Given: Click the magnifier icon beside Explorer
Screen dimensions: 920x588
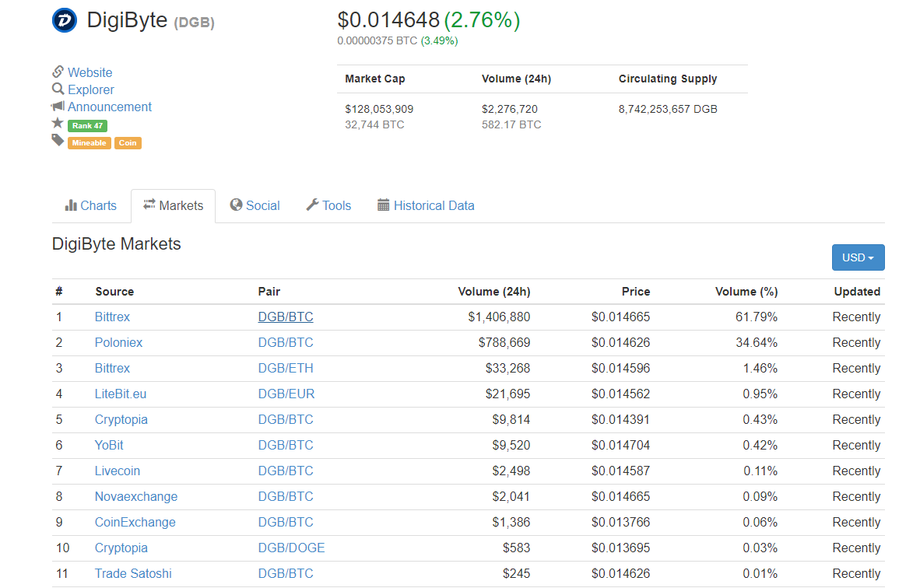Looking at the screenshot, I should click(58, 89).
